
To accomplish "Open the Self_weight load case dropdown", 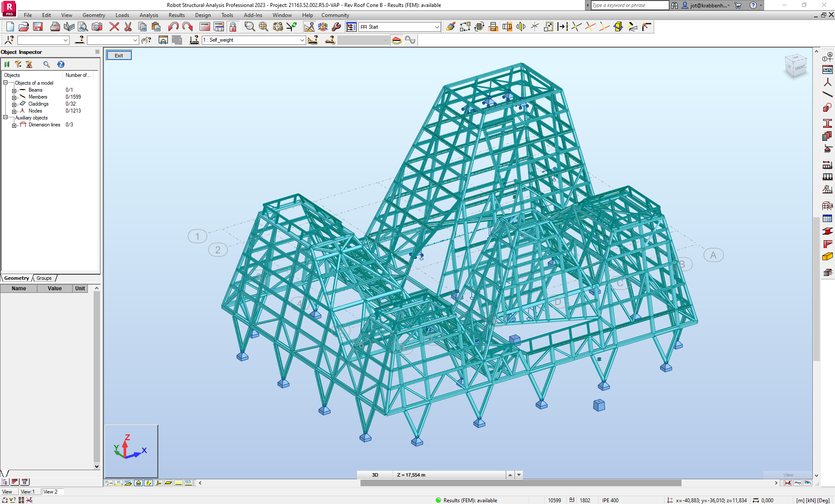I will click(302, 40).
